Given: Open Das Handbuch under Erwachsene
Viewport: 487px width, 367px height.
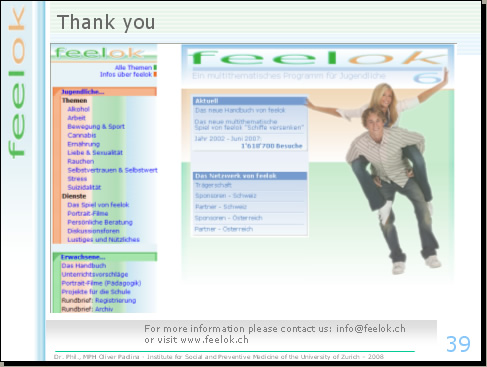Looking at the screenshot, I should click(x=84, y=266).
